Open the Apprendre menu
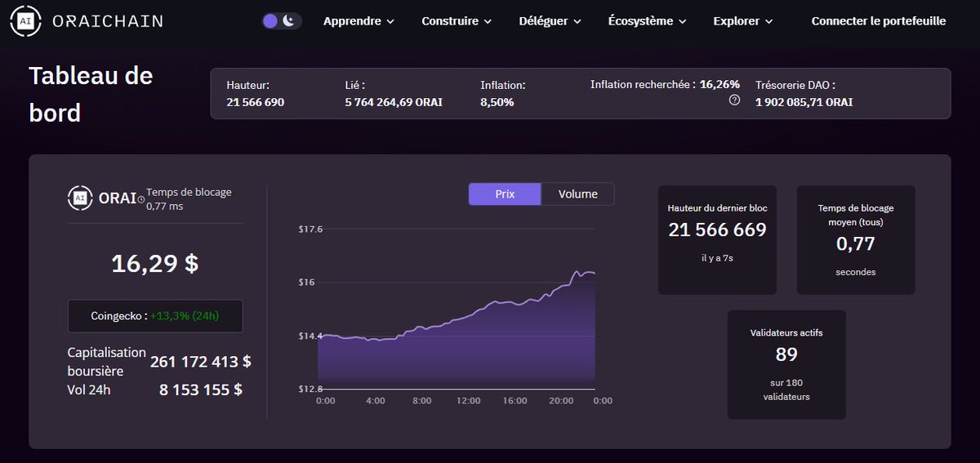Viewport: 980px width, 463px height. coord(359,21)
